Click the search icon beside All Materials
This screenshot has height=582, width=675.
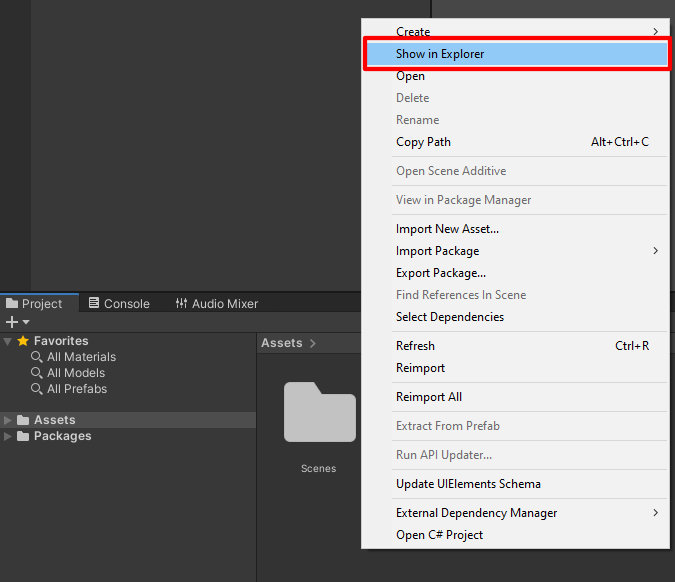[x=37, y=357]
